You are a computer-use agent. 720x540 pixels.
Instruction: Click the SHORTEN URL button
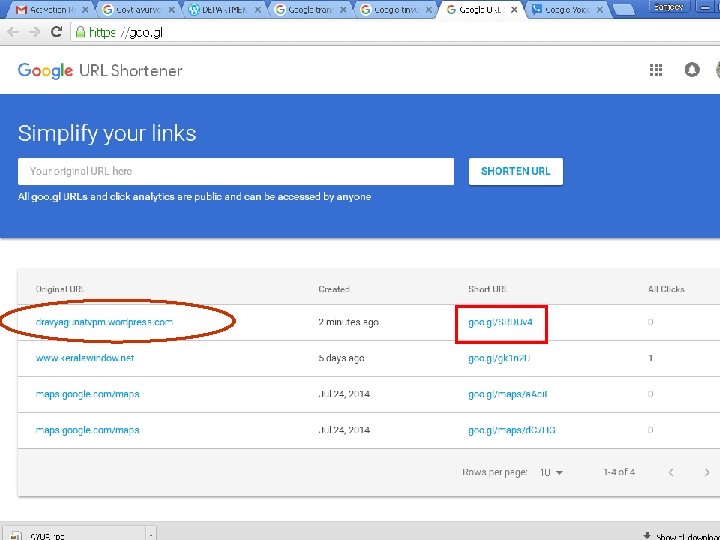[516, 171]
